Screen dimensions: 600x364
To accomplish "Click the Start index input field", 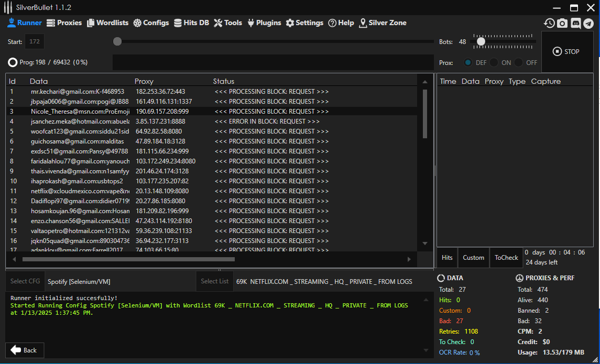I will (35, 41).
